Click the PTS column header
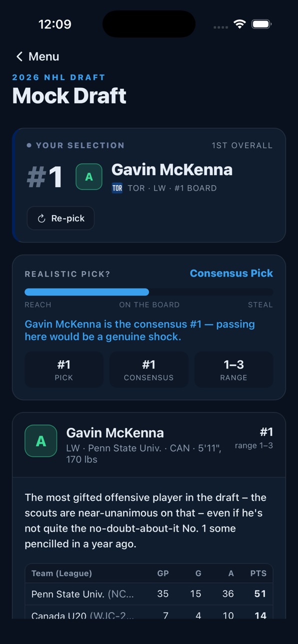The height and width of the screenshot is (644, 298). coord(258,574)
